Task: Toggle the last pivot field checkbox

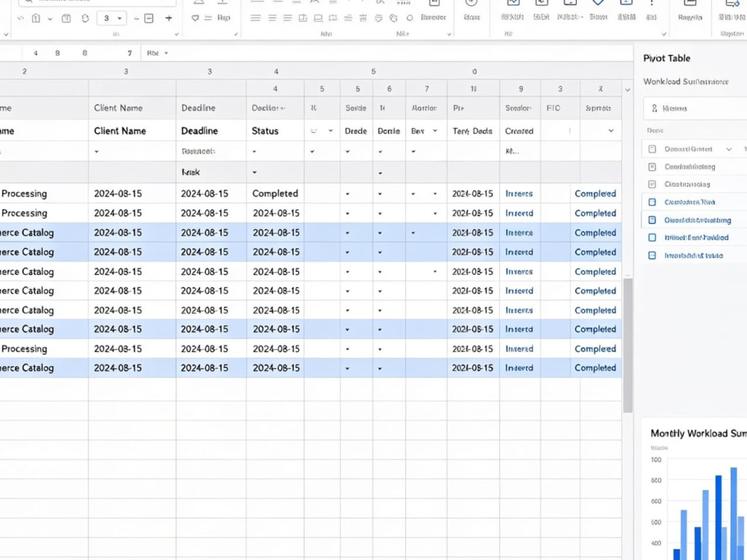Action: point(652,255)
